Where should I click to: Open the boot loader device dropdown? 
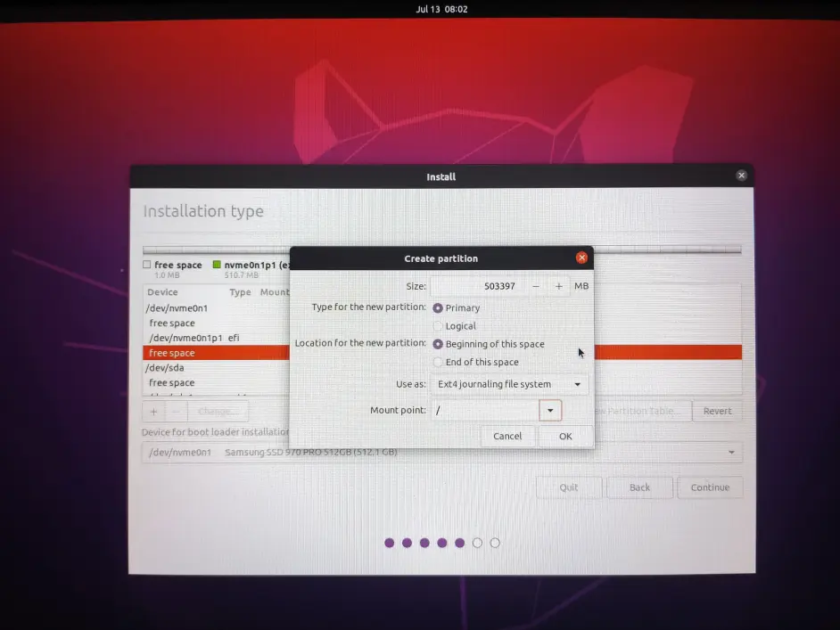(442, 453)
